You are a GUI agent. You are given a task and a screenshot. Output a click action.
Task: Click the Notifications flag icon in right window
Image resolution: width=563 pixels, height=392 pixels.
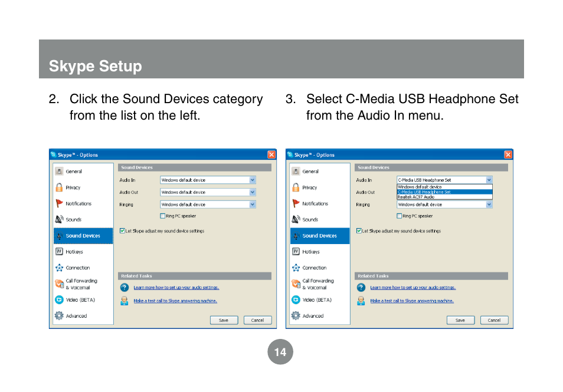click(x=296, y=203)
